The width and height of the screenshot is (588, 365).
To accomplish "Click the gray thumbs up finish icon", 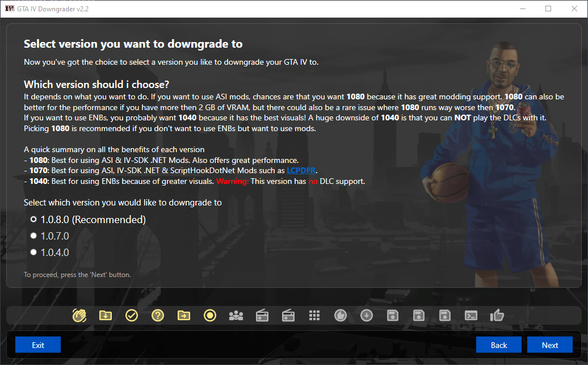I will click(497, 315).
